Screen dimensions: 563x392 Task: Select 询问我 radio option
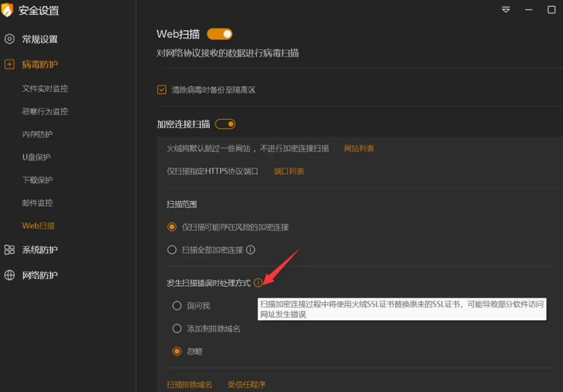coord(177,306)
